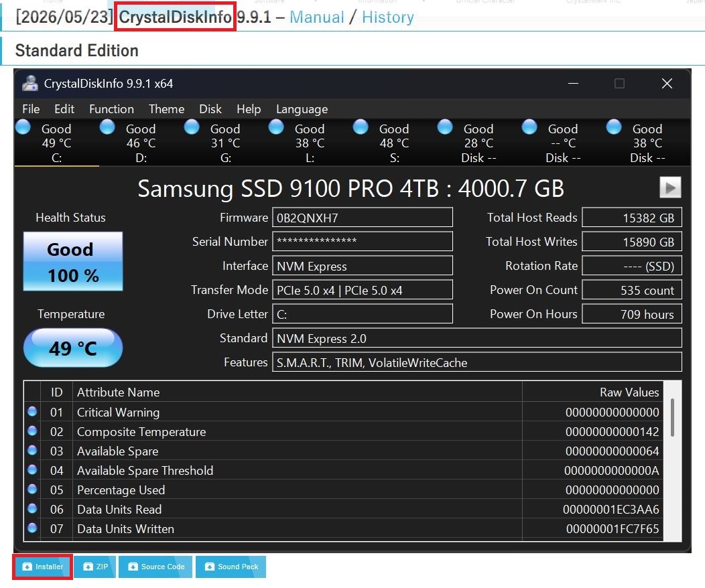Click the masked Serial Number field
The width and height of the screenshot is (705, 588).
[363, 241]
